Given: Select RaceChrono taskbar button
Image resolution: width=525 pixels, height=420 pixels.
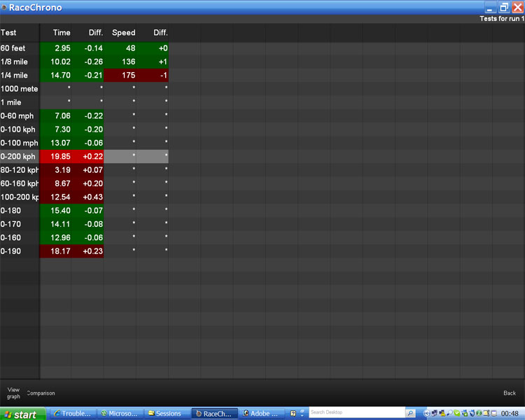Looking at the screenshot, I should (x=214, y=414).
